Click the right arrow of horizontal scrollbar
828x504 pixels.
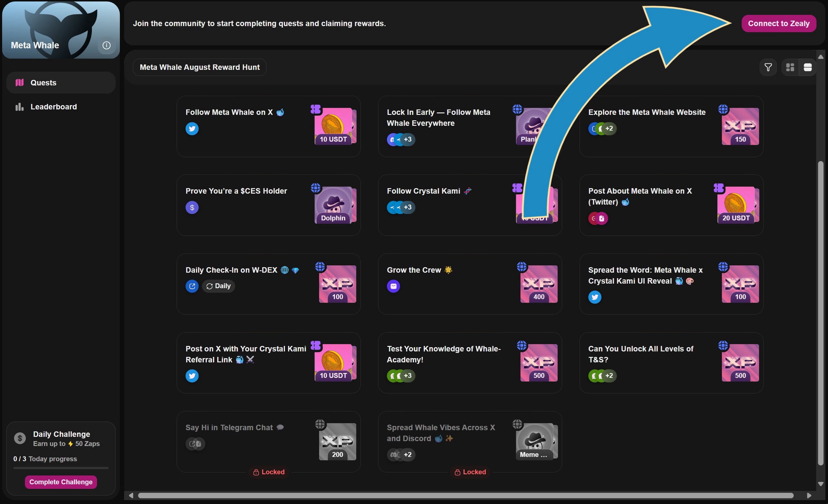[809, 496]
